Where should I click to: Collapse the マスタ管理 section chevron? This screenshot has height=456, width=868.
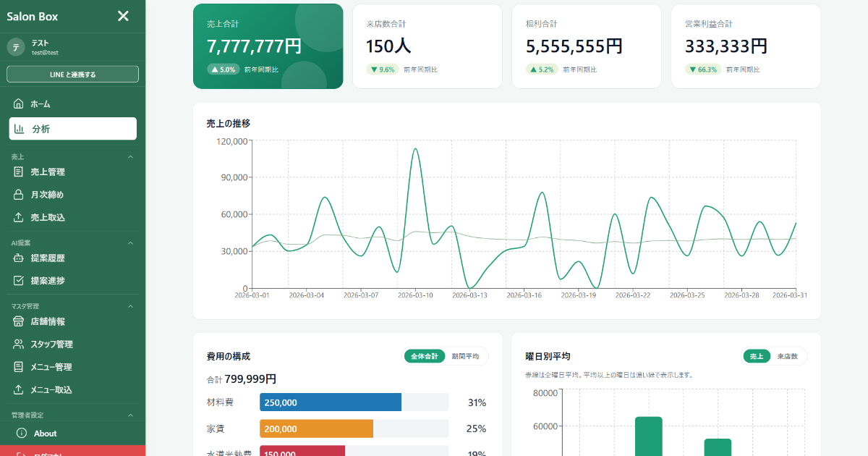pyautogui.click(x=131, y=306)
